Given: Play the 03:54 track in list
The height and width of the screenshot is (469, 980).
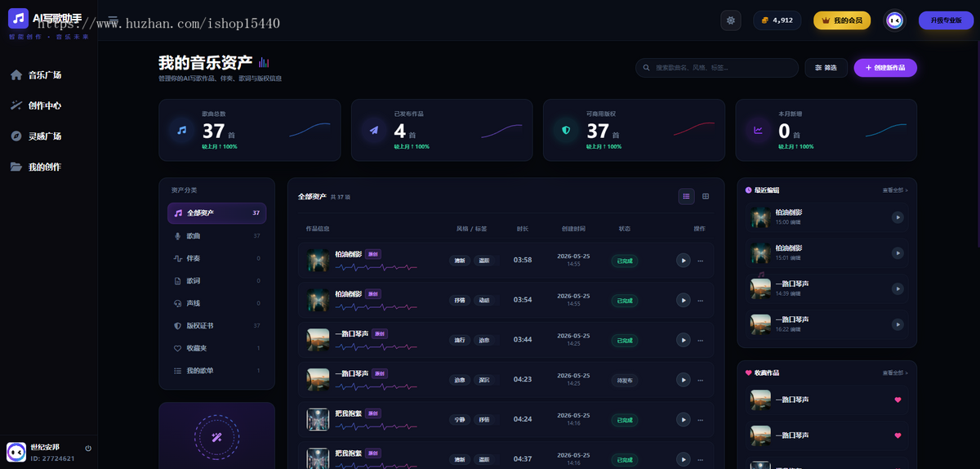Looking at the screenshot, I should click(684, 300).
